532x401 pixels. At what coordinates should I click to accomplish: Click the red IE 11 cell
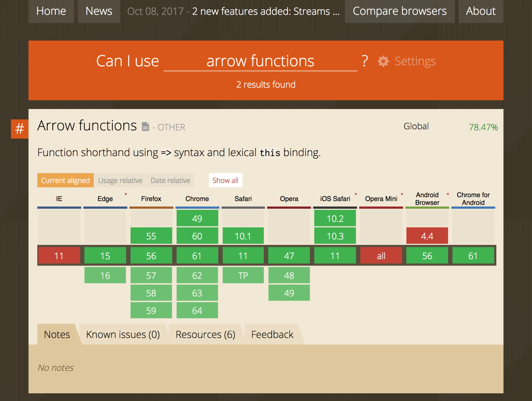click(x=59, y=256)
